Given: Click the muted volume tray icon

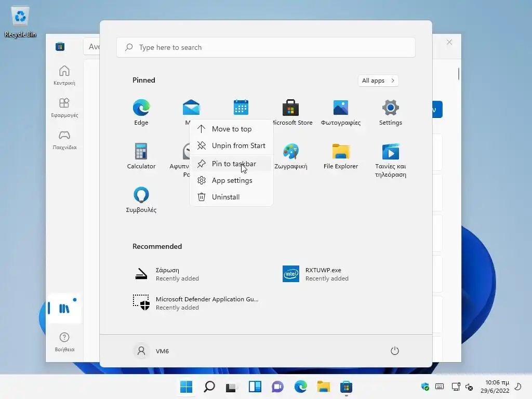Looking at the screenshot, I should pos(469,387).
